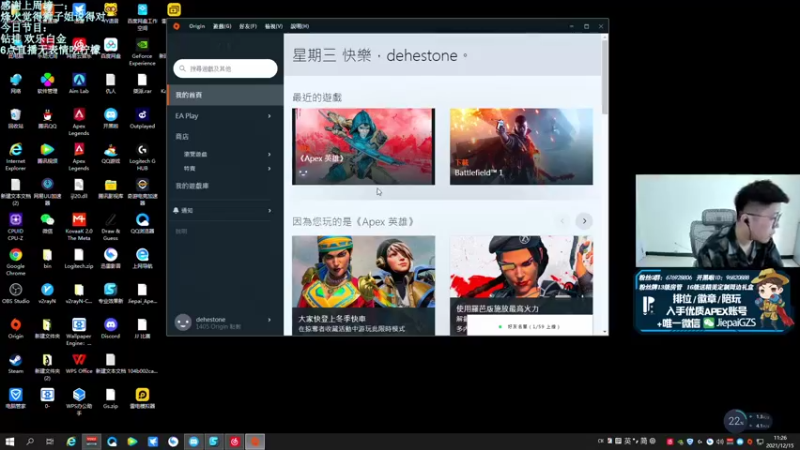Open Google Chrome desktop icon
800x450 pixels.
click(16, 261)
